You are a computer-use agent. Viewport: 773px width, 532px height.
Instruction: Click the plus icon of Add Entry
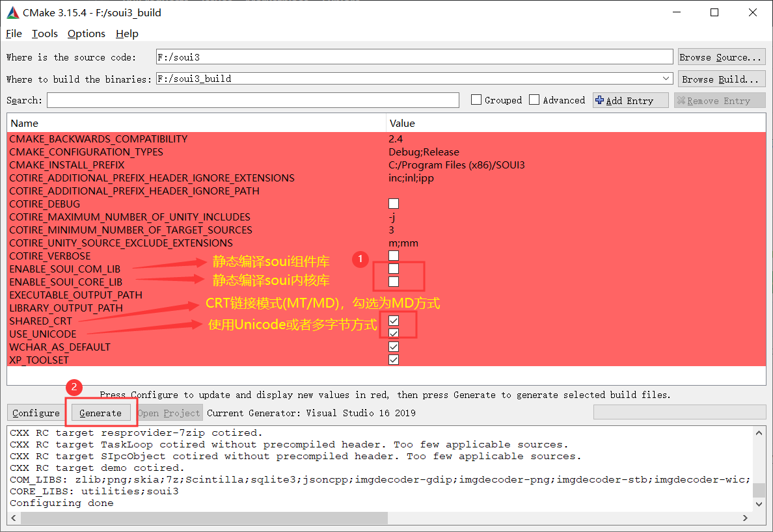tap(599, 100)
